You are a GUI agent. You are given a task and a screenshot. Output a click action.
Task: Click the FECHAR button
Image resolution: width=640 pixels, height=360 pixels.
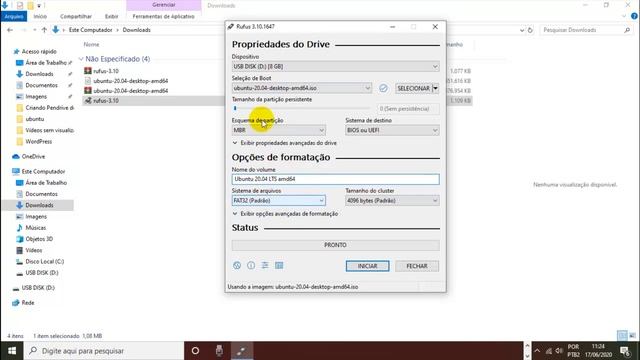tap(417, 266)
